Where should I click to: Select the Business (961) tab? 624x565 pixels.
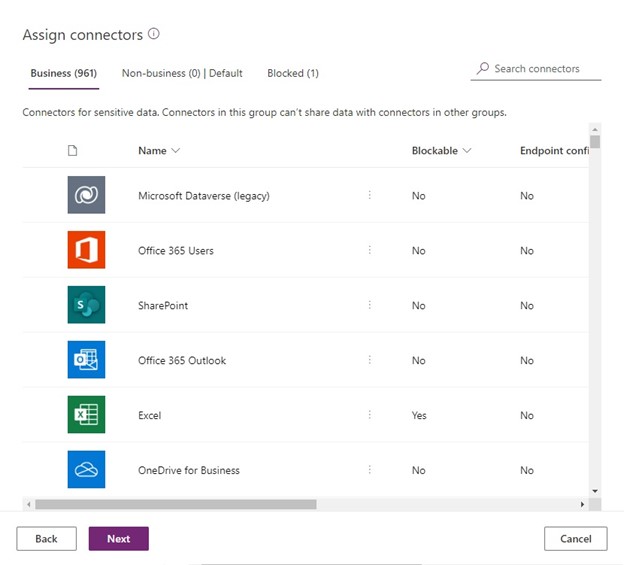(63, 73)
